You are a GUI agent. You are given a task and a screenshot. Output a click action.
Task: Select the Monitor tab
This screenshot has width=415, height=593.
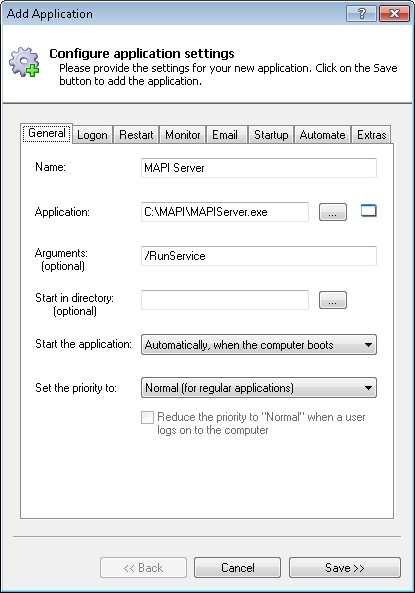pos(183,135)
